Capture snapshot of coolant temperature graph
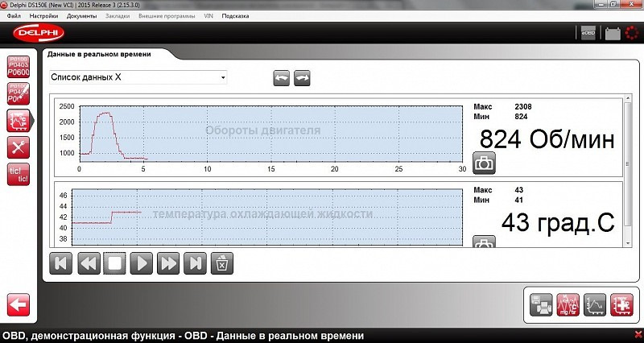 click(x=485, y=242)
